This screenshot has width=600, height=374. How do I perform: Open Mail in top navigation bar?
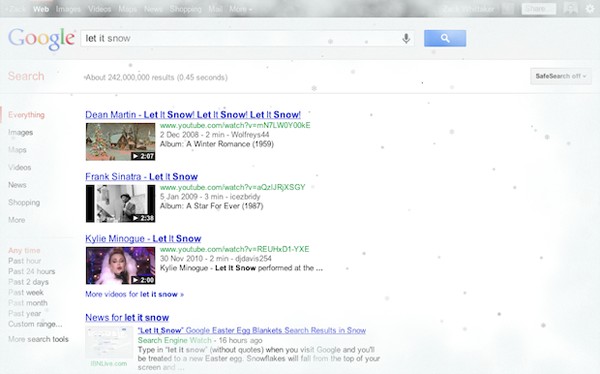(x=215, y=9)
